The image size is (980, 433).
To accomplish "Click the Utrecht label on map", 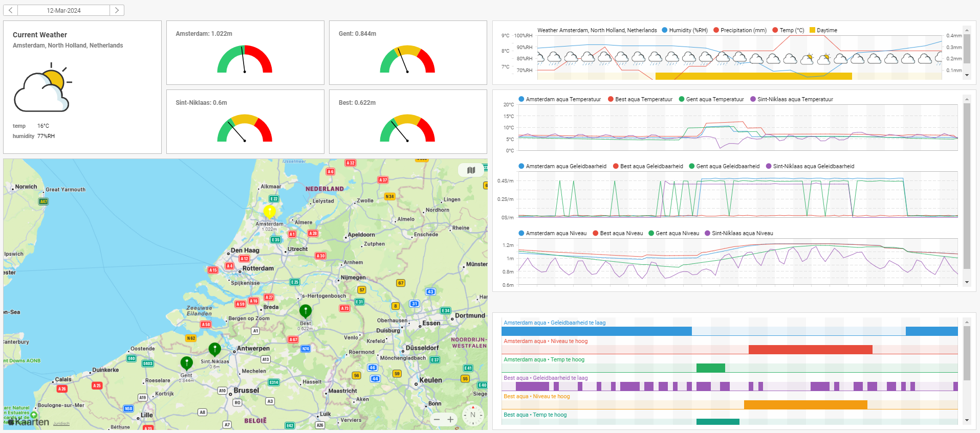I will [297, 249].
